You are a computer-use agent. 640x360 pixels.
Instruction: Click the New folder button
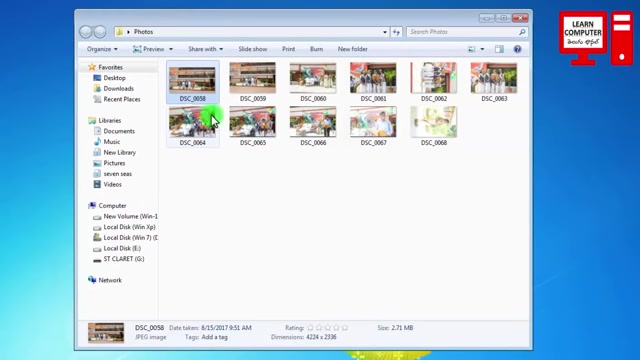tap(353, 49)
